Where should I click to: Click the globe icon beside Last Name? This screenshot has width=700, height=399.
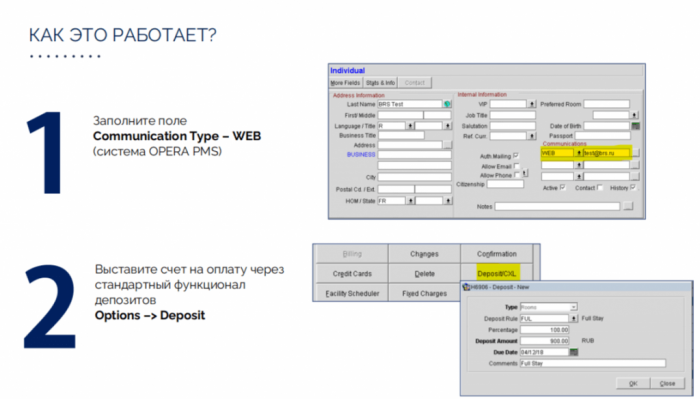pyautogui.click(x=447, y=104)
